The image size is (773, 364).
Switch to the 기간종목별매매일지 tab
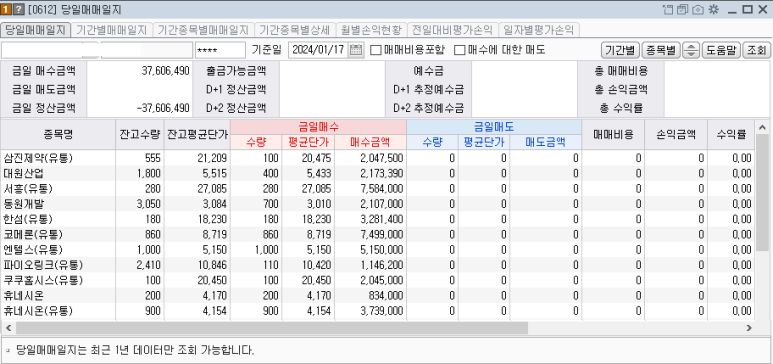pyautogui.click(x=203, y=30)
